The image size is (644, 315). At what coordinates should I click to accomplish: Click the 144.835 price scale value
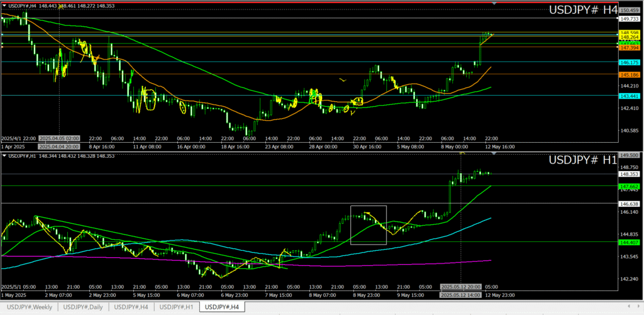click(630, 234)
